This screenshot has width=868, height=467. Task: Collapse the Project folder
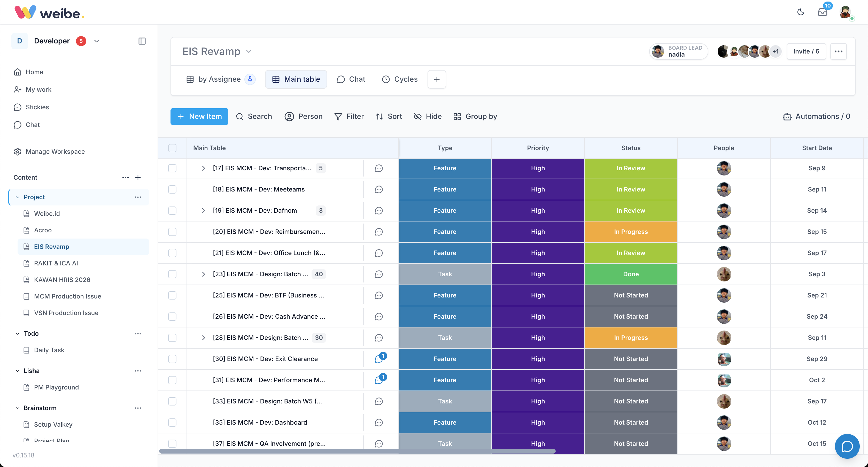tap(18, 197)
